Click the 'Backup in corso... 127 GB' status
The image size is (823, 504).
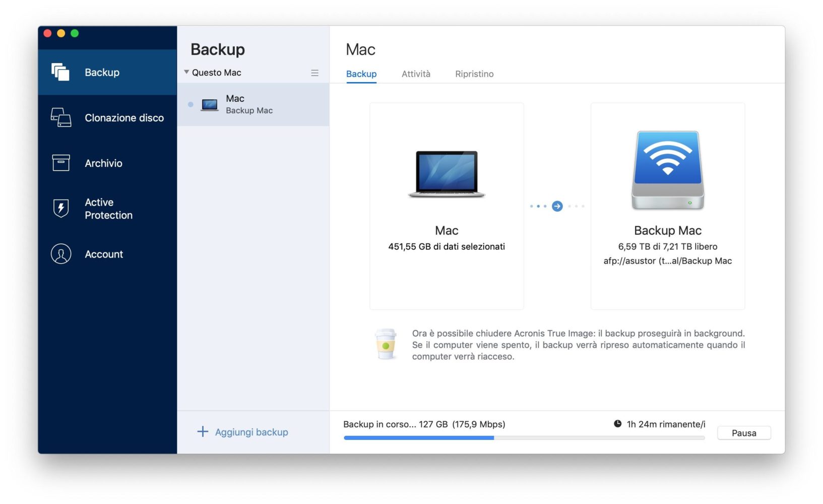click(396, 424)
